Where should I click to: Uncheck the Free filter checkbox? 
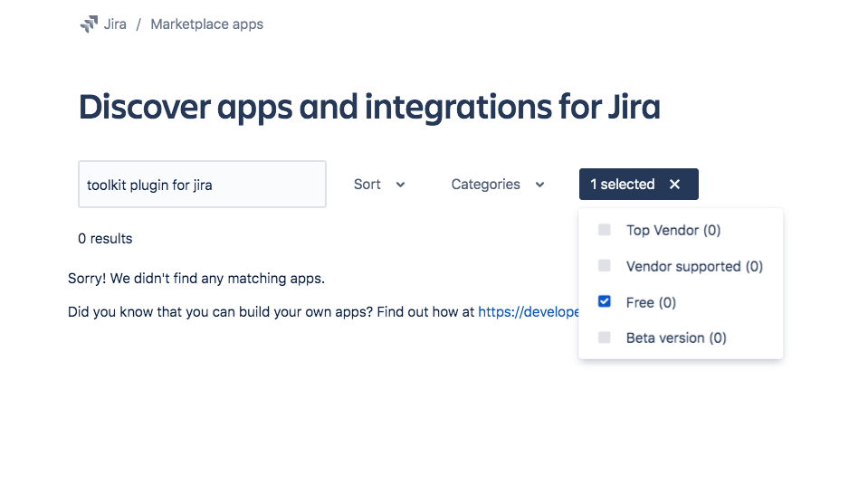pos(605,301)
